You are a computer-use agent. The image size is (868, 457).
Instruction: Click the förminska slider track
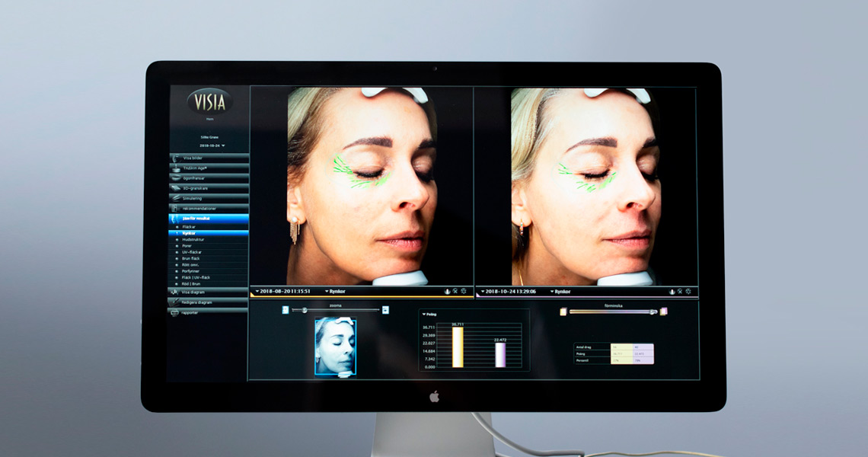tap(609, 311)
